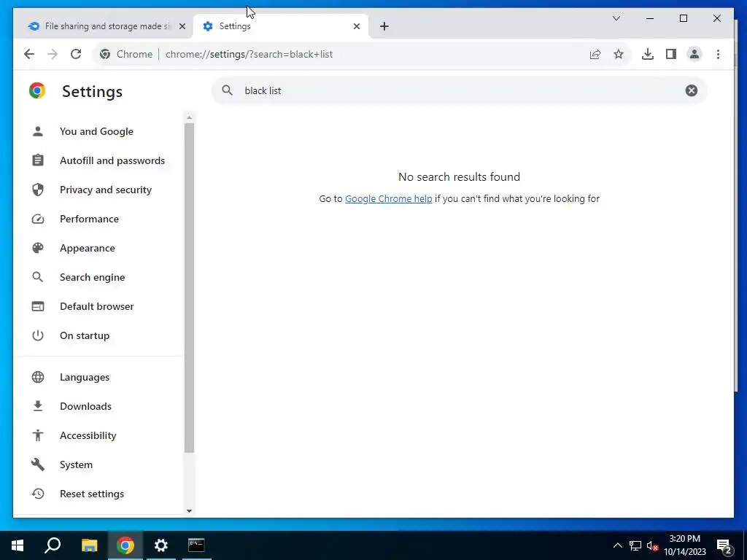Click the sidebar scrollbar down arrow
The image size is (747, 560).
[189, 511]
